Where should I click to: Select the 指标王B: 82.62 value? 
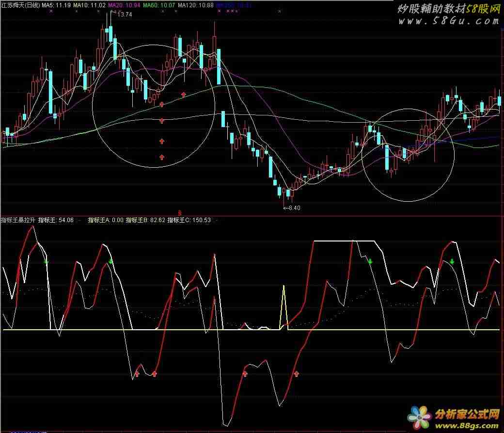(145, 220)
